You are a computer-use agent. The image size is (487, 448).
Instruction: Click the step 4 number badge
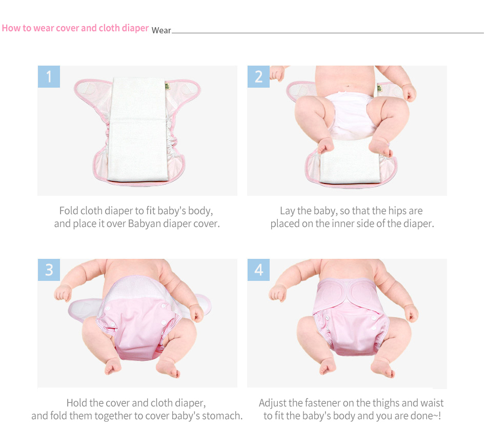258,270
